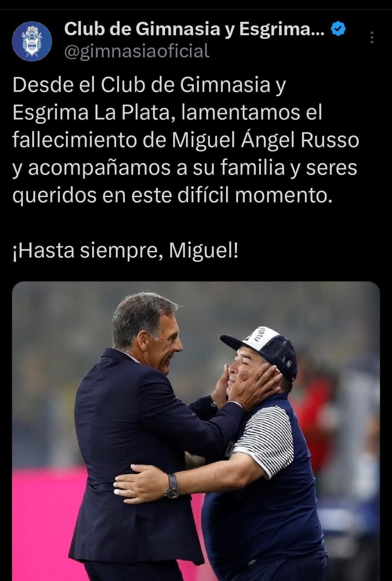The width and height of the screenshot is (392, 581).
Task: Tap the text 'Esgrima La Plata, lamentamos el'
Action: pos(167,112)
